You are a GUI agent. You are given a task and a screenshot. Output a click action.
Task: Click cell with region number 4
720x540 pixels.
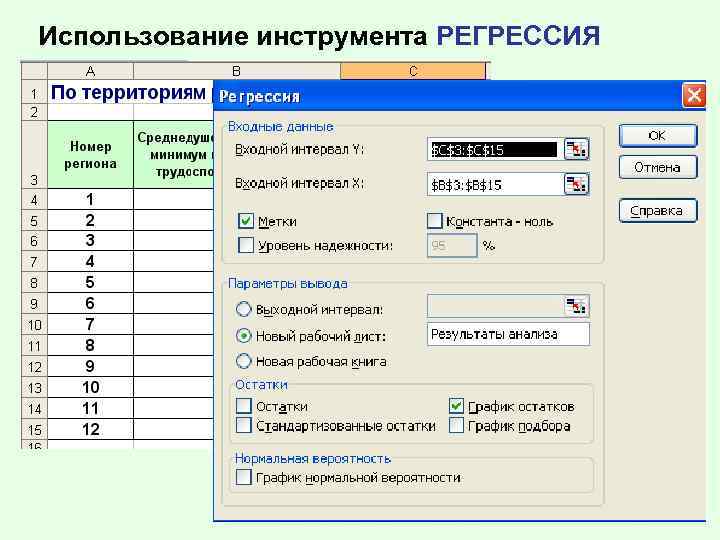(90, 261)
